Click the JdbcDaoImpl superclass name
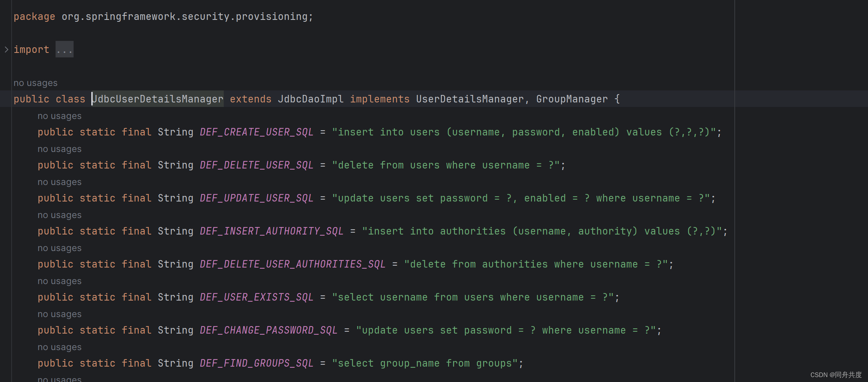This screenshot has height=382, width=868. tap(311, 99)
